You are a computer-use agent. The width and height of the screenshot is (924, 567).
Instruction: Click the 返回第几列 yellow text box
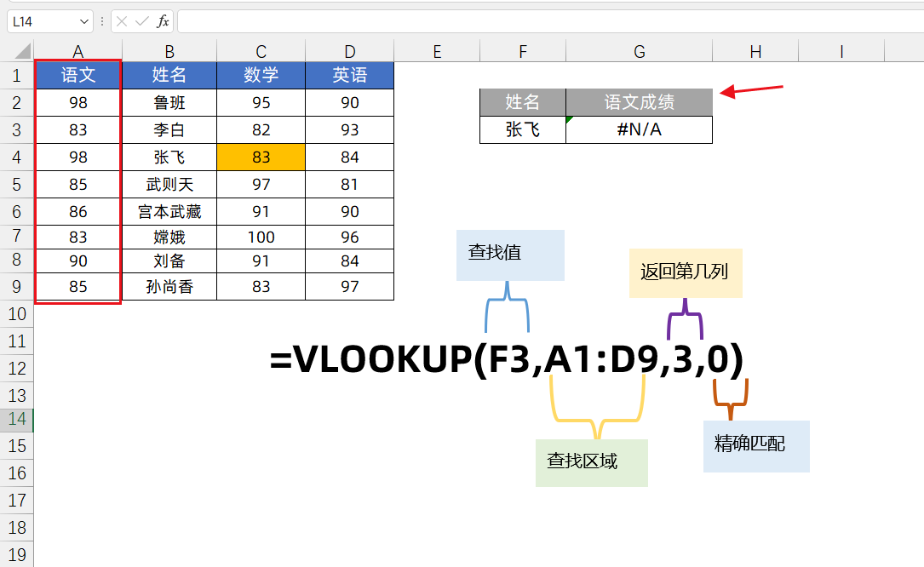pyautogui.click(x=686, y=272)
